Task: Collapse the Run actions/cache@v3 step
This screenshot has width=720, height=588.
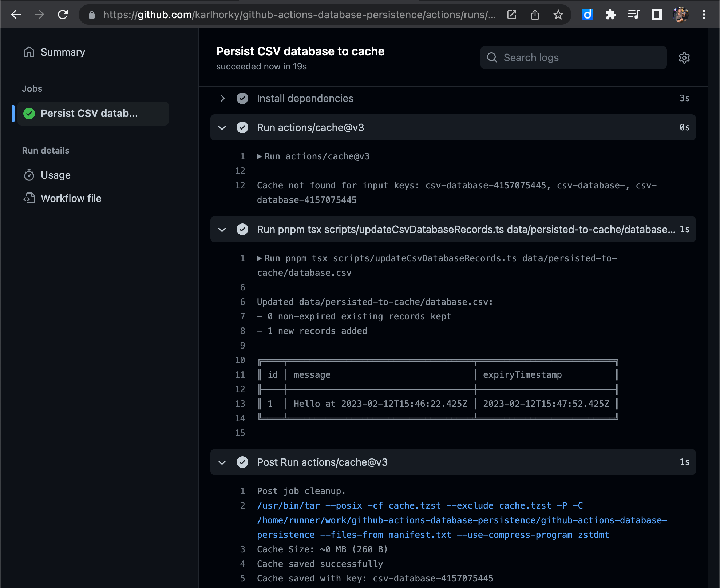Action: (222, 128)
